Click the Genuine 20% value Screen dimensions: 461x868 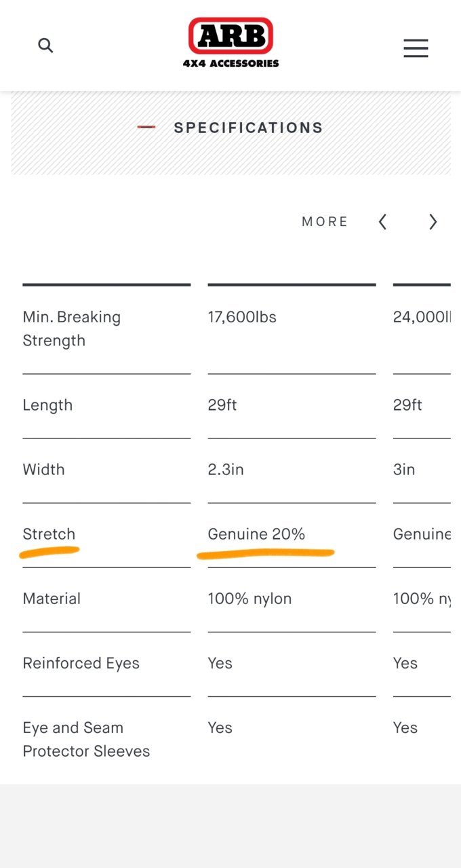[x=256, y=534]
